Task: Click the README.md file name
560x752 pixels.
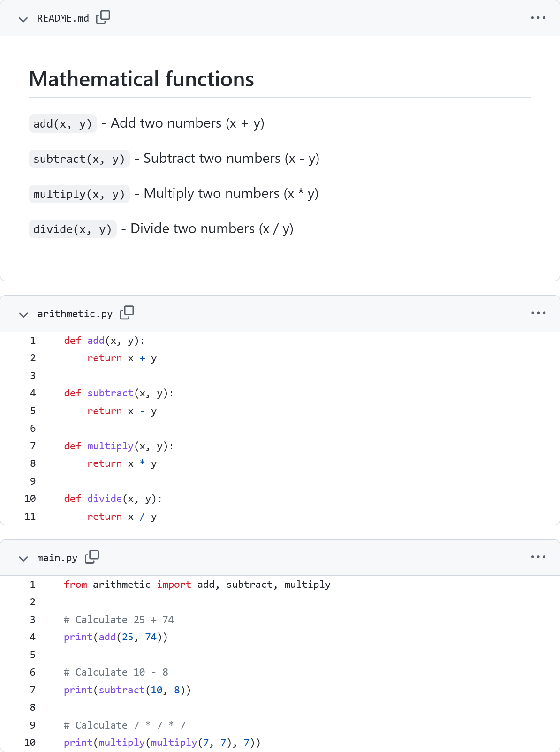Action: click(63, 18)
